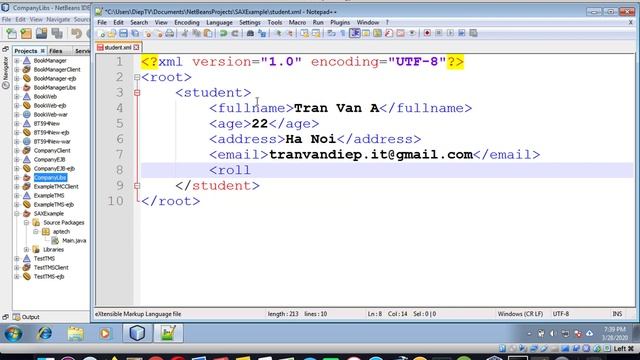Collapse the aptech package node
Screen dimensions: 640x360
click(36, 231)
